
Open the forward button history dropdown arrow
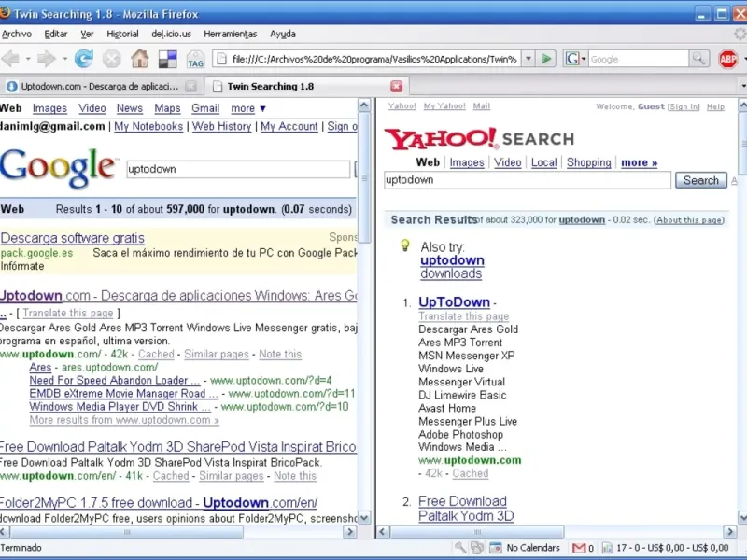64,59
